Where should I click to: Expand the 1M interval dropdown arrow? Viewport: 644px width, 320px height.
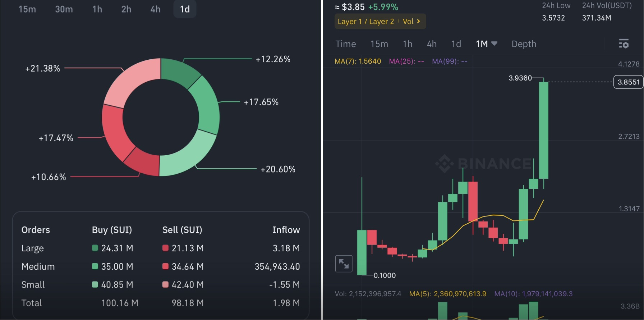pos(494,44)
